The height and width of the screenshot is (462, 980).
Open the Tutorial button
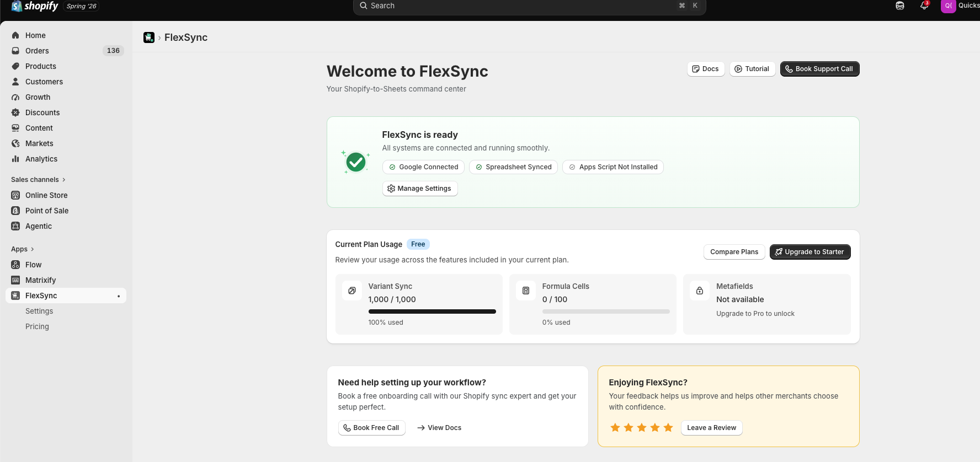click(x=752, y=69)
